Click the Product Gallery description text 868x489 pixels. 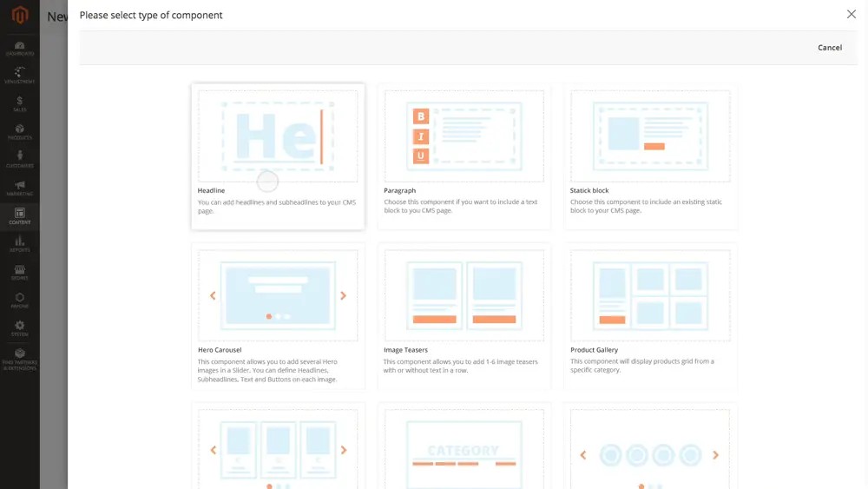[x=642, y=366]
